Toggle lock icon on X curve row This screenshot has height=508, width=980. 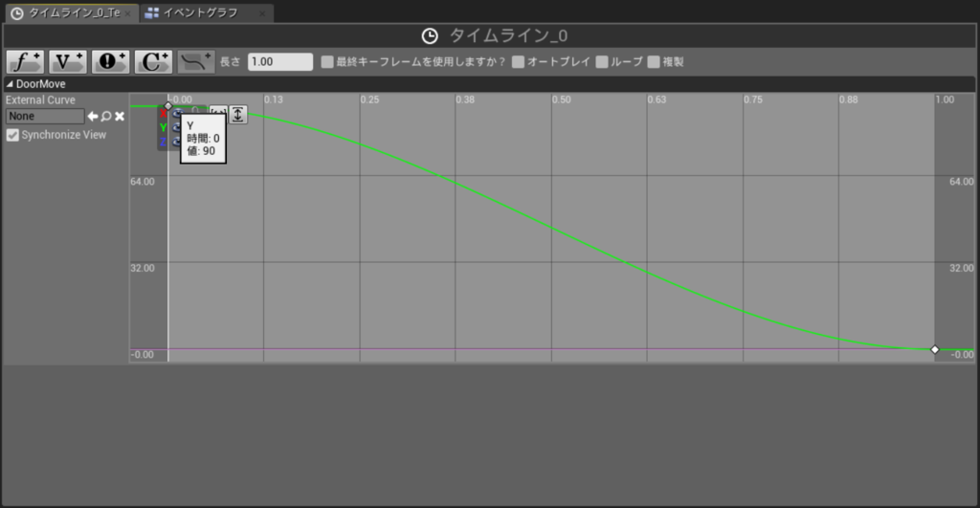(194, 111)
